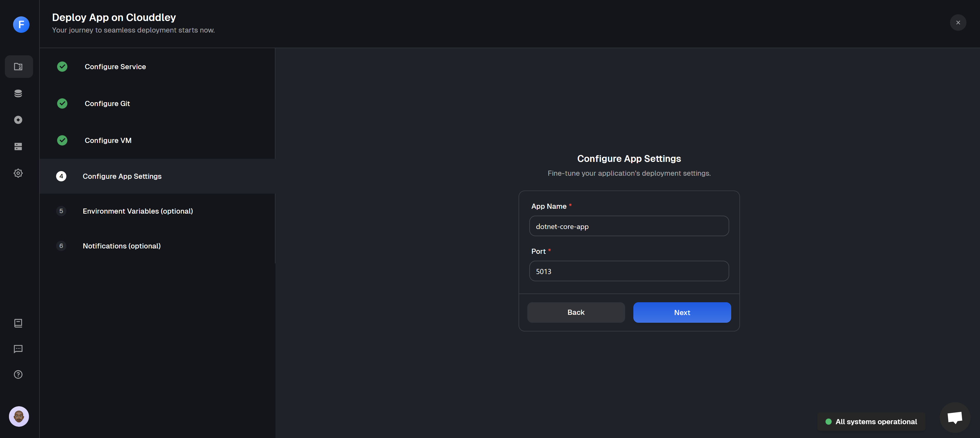This screenshot has height=438, width=980.
Task: Select the Configure VM step
Action: 108,140
